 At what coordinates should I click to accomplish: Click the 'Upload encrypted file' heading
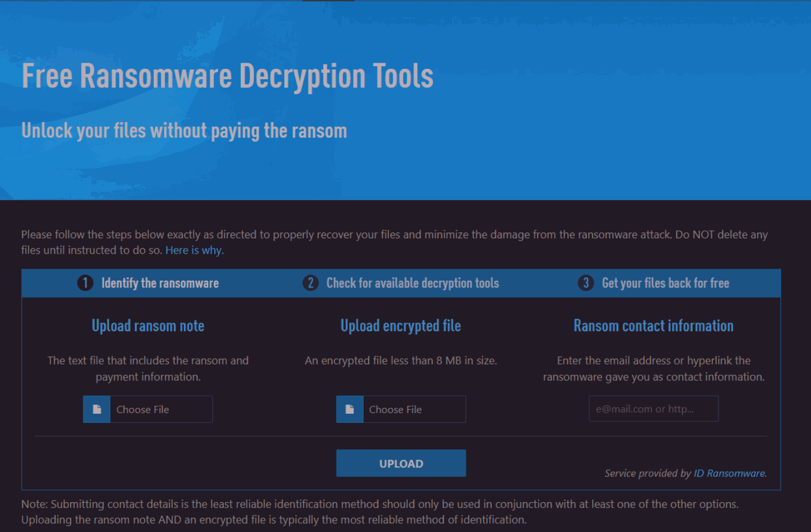[x=400, y=325]
